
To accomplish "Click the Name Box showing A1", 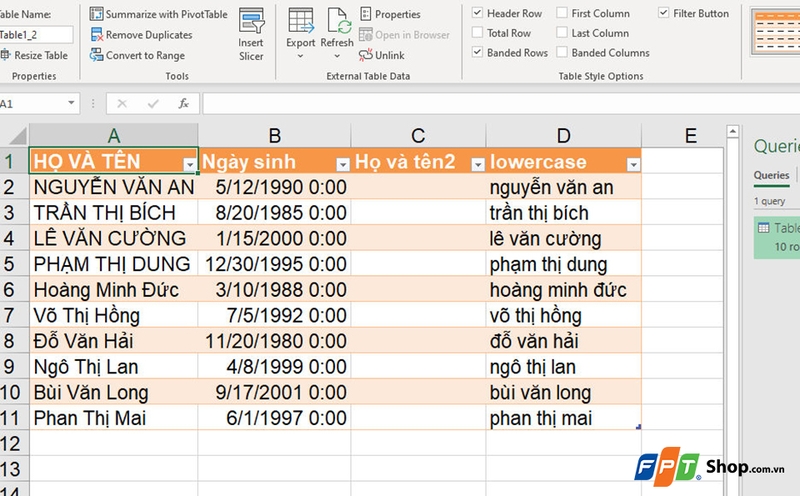I will point(32,104).
